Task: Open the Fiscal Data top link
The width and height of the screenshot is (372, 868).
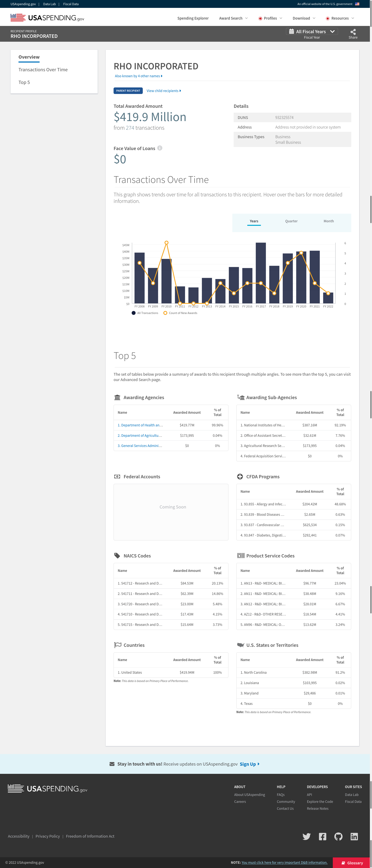Action: click(71, 4)
